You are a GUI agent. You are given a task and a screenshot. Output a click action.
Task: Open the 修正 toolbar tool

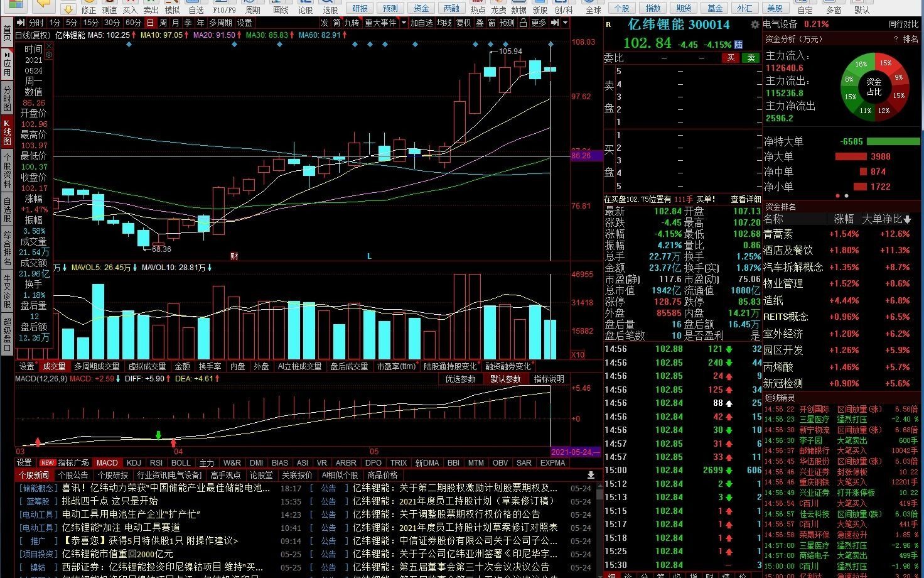point(89,8)
